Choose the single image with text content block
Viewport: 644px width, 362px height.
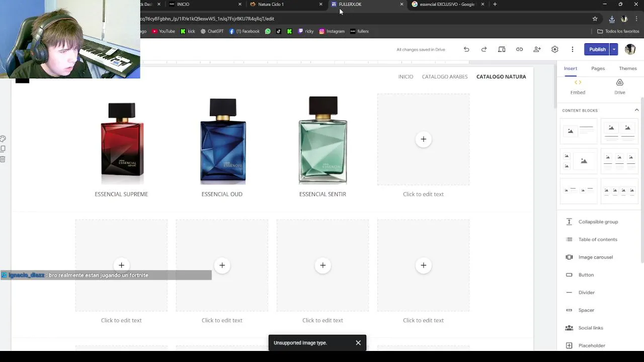click(579, 131)
